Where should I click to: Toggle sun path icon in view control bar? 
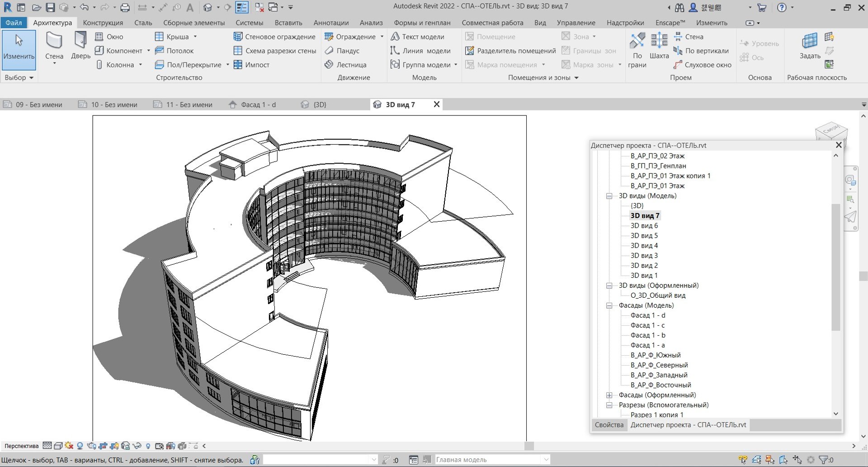[x=69, y=446]
